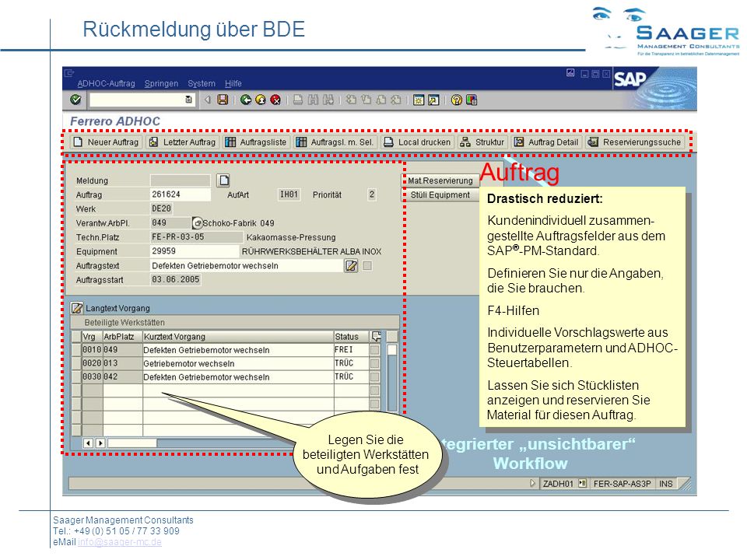Image resolution: width=747 pixels, height=560 pixels.
Task: Click the Neuer Auftrag button
Action: click(x=107, y=142)
